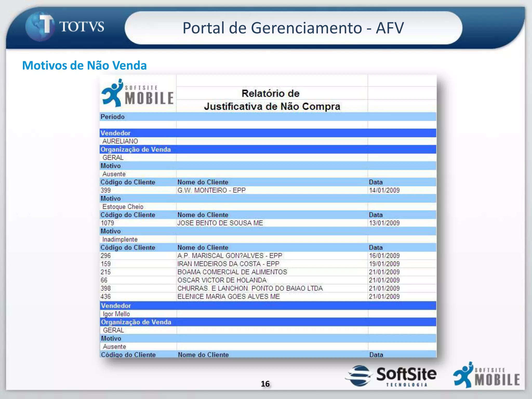Click 'OSCAR VICTOR DE HOLANDA'
The height and width of the screenshot is (399, 532).
222,280
